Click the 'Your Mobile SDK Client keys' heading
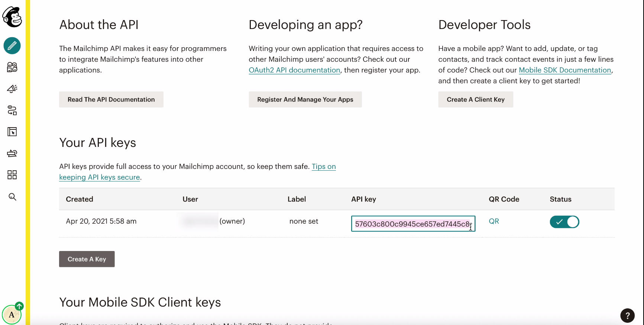Screen dimensions: 644x325 140,302
